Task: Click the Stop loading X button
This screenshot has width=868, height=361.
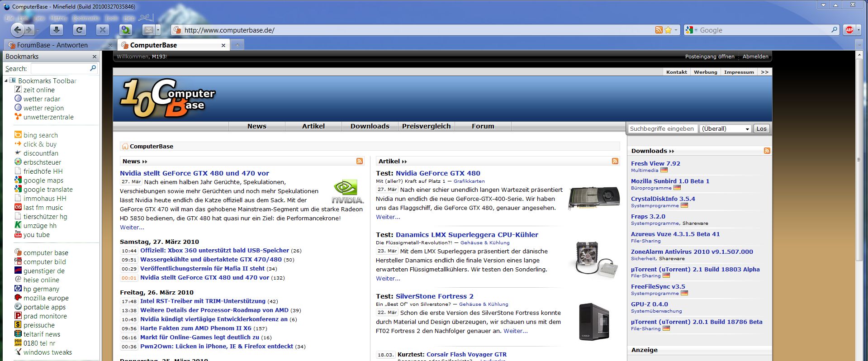Action: (x=103, y=30)
